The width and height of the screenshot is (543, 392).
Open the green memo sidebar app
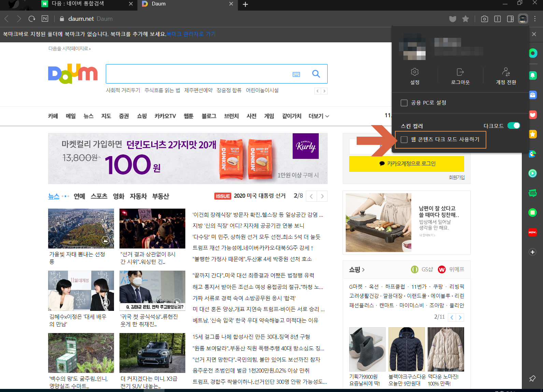(533, 213)
